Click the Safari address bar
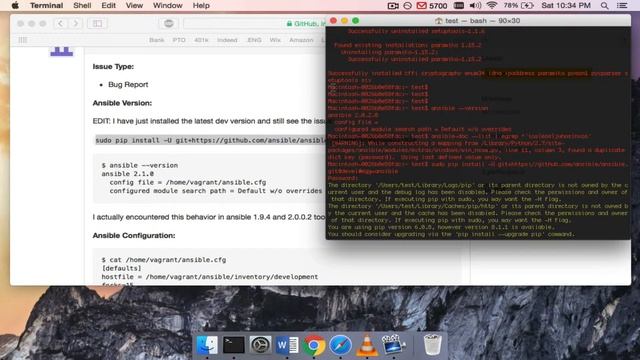 click(x=254, y=24)
